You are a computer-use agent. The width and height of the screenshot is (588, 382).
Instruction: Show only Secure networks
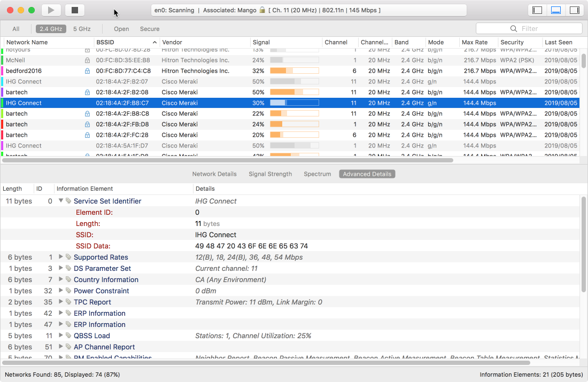point(150,29)
